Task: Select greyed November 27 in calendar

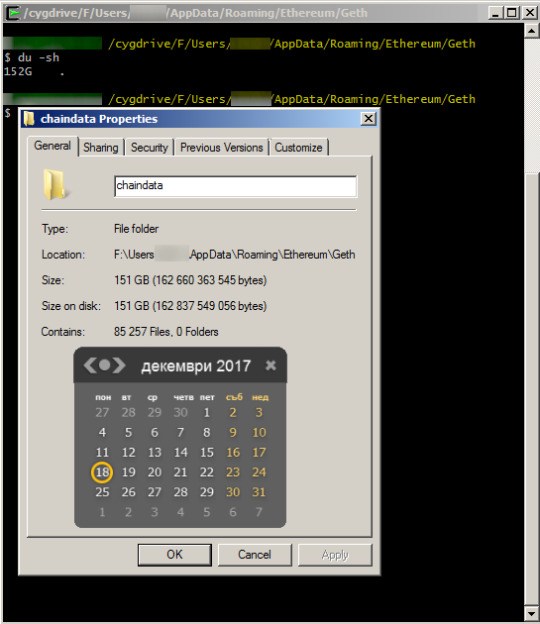Action: [x=102, y=413]
